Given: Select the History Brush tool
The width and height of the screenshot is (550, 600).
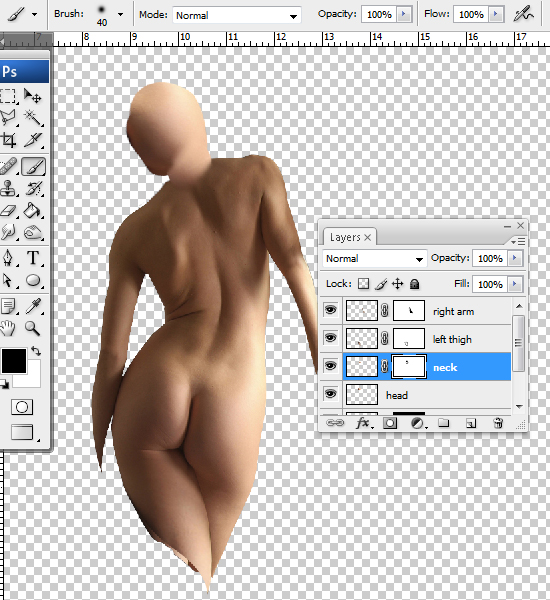Looking at the screenshot, I should click(x=33, y=188).
